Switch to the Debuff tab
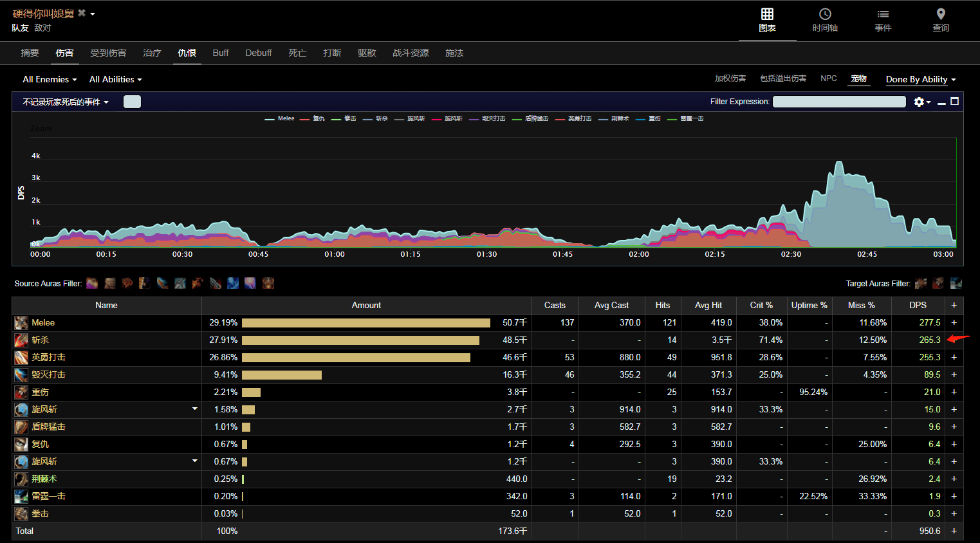The width and height of the screenshot is (980, 543). (259, 53)
